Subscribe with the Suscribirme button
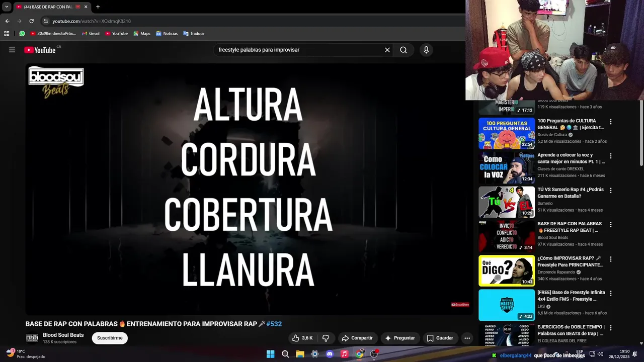Viewport: 644px width, 362px height. point(110,338)
